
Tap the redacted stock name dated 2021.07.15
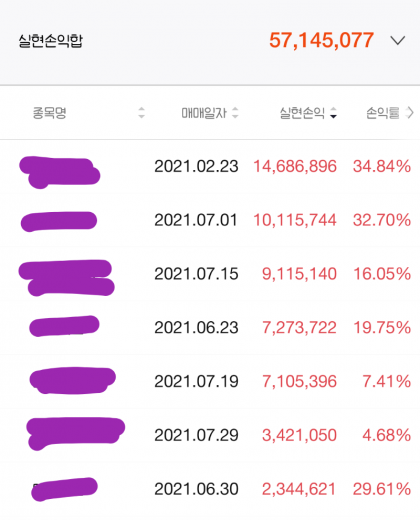67,278
